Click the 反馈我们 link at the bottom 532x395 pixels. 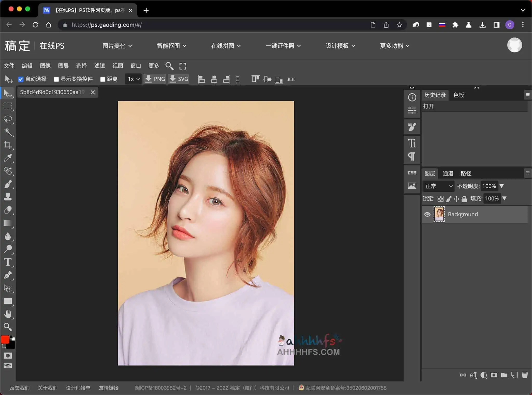click(19, 388)
